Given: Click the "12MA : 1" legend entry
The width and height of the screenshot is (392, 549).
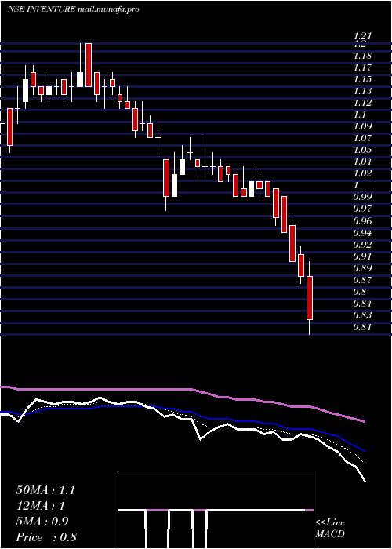Looking at the screenshot, I should (x=42, y=506).
